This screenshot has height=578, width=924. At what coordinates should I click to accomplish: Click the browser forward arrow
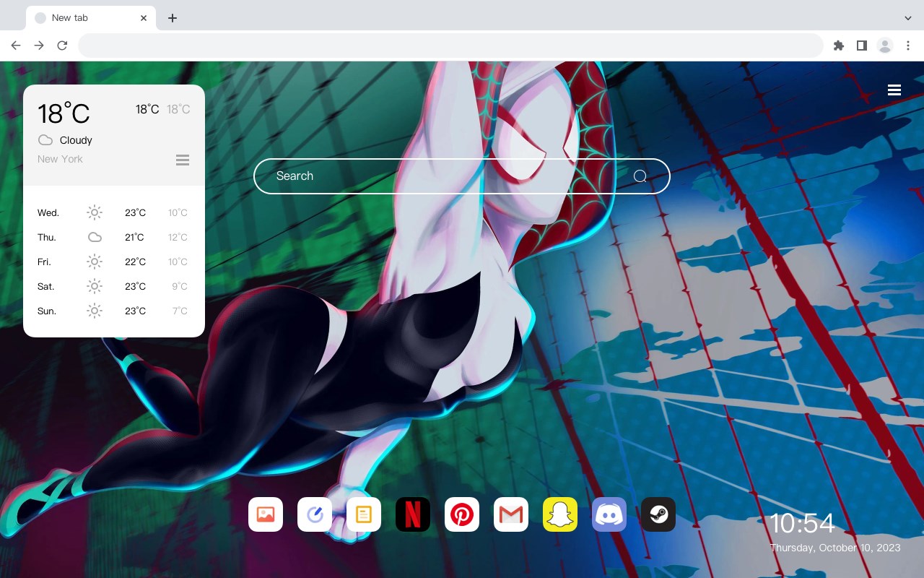coord(39,46)
